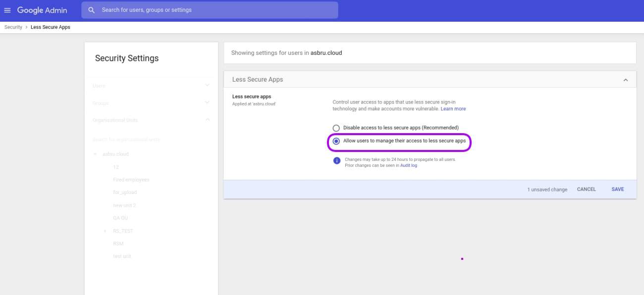
Task: Open the navigation hamburger menu
Action: [x=6, y=10]
